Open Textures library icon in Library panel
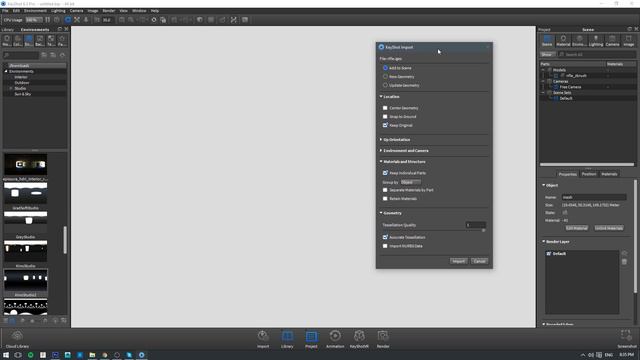Screen dimensions: 640x360 coord(51,40)
